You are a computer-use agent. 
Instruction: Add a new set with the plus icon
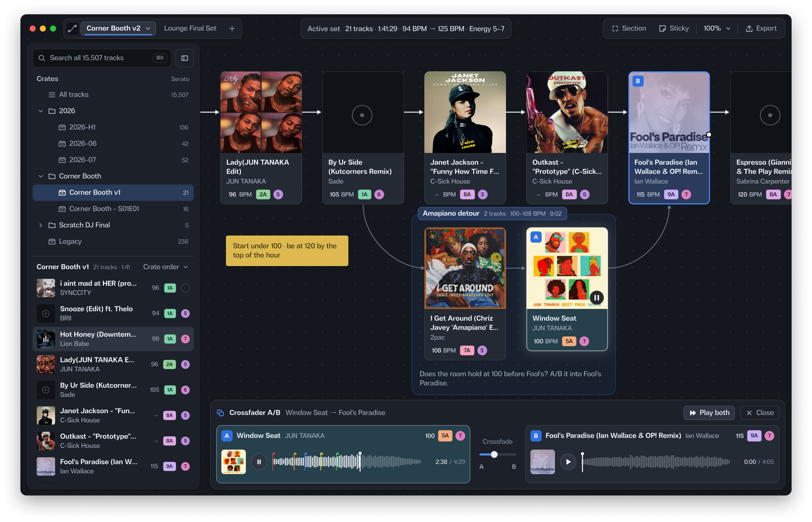(232, 29)
